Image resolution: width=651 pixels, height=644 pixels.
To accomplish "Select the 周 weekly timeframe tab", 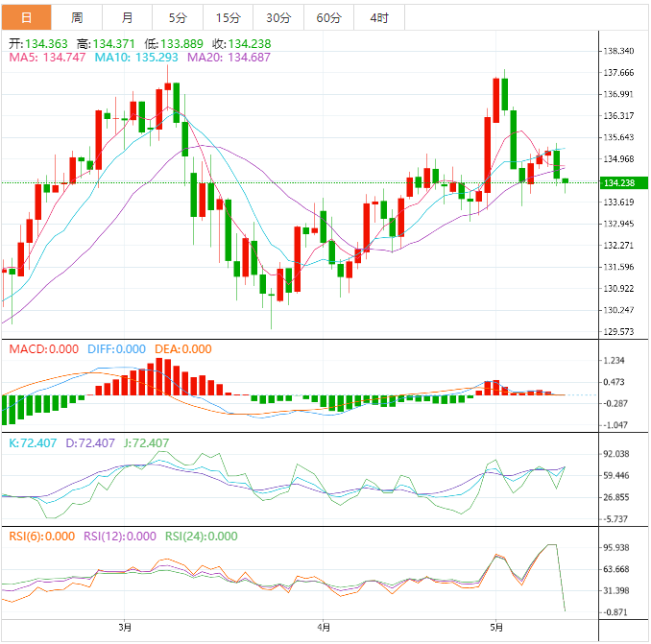I will pos(77,17).
